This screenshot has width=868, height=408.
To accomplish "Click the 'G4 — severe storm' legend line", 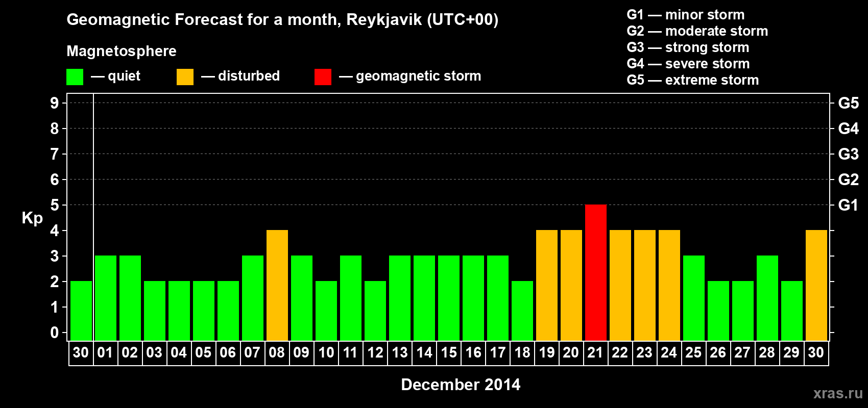I will [688, 64].
